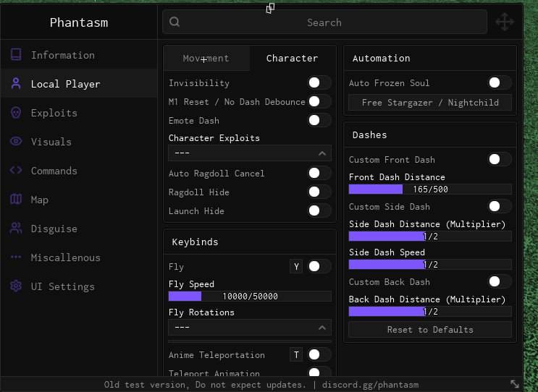538x392 pixels.
Task: Toggle Launch Hide switch
Action: pyautogui.click(x=319, y=210)
